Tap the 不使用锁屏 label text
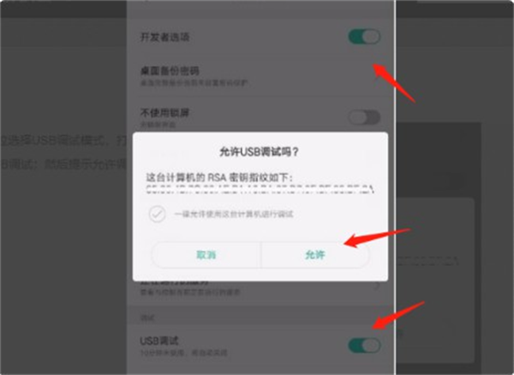 [x=165, y=113]
